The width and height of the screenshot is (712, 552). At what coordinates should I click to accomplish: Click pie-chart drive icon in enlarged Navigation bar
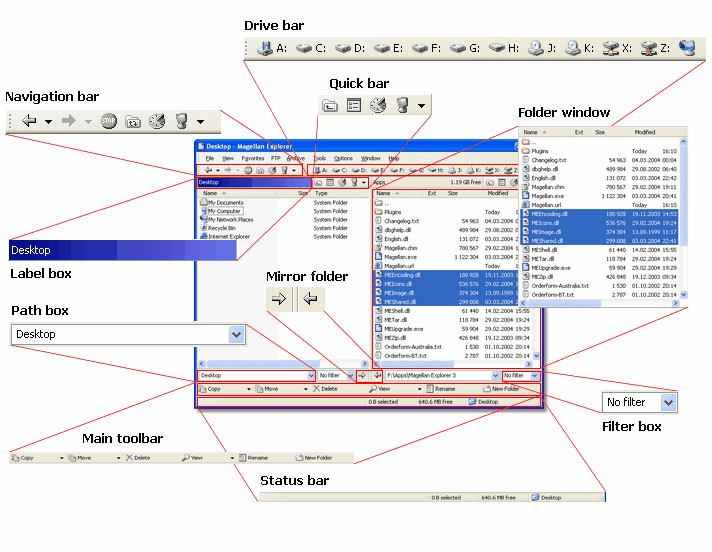(157, 121)
